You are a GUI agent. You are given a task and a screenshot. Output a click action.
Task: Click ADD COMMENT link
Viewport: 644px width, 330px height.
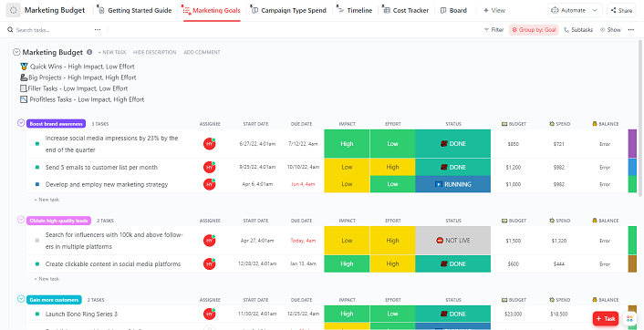[202, 52]
